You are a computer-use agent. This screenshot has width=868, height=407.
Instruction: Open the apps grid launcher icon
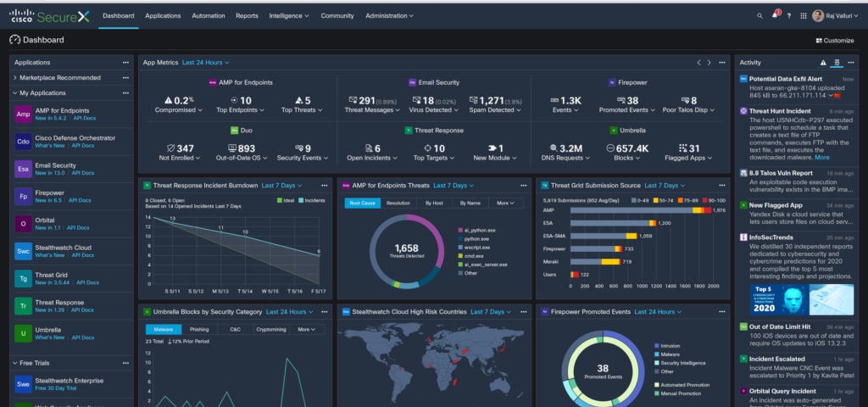pos(804,16)
